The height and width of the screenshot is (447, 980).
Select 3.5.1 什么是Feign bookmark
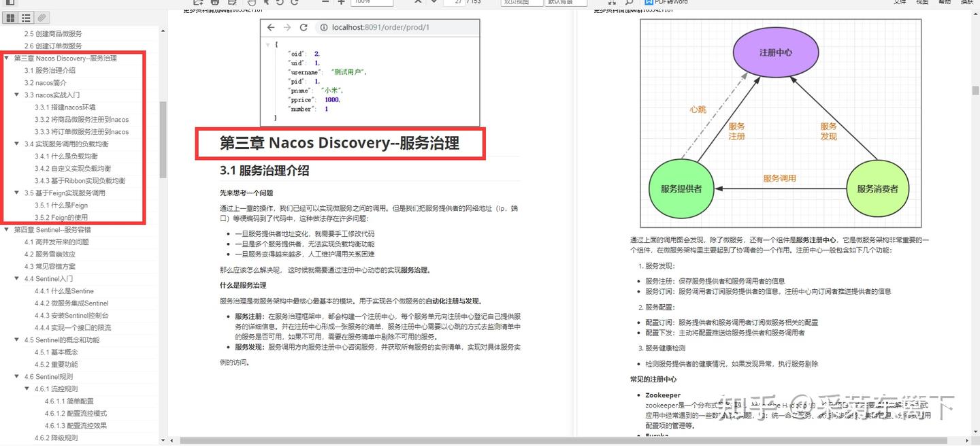[61, 205]
